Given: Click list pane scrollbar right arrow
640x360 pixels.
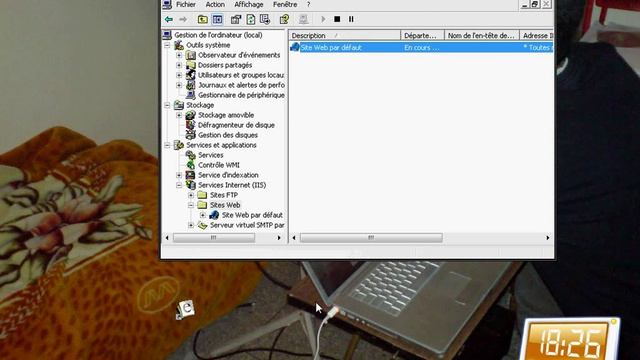Looking at the screenshot, I should point(548,238).
